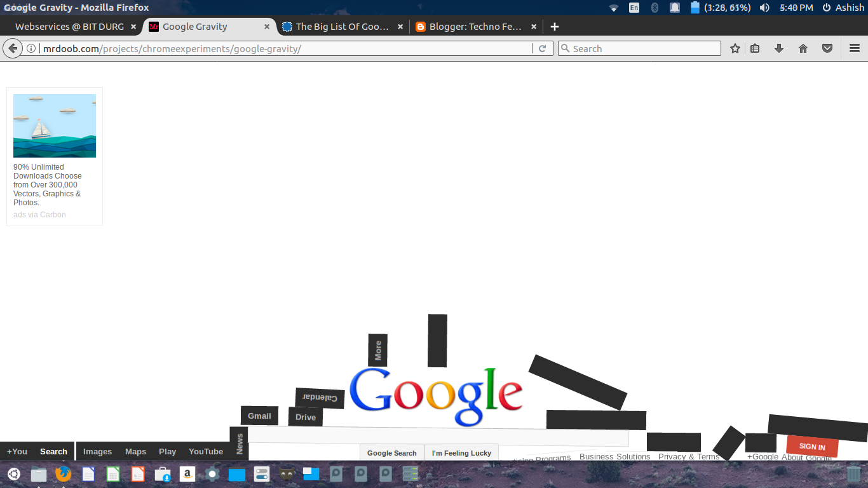Open the 5:40 PM clock menu

tap(796, 8)
